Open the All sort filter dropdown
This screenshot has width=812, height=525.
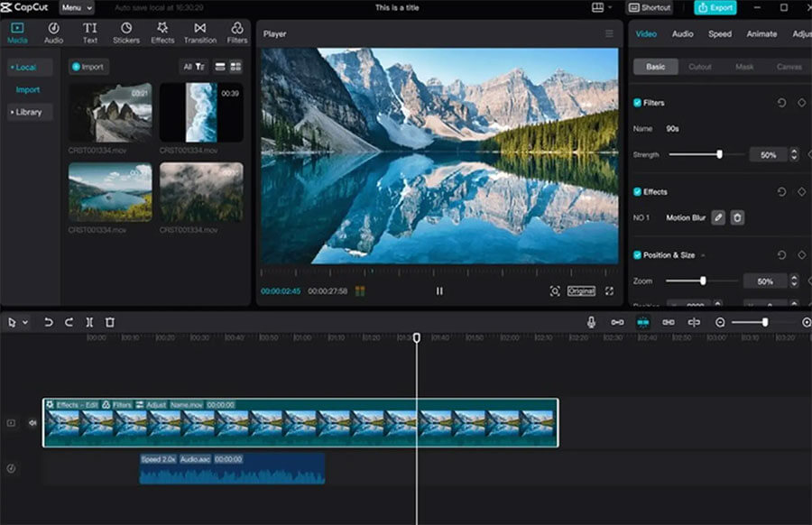click(194, 67)
